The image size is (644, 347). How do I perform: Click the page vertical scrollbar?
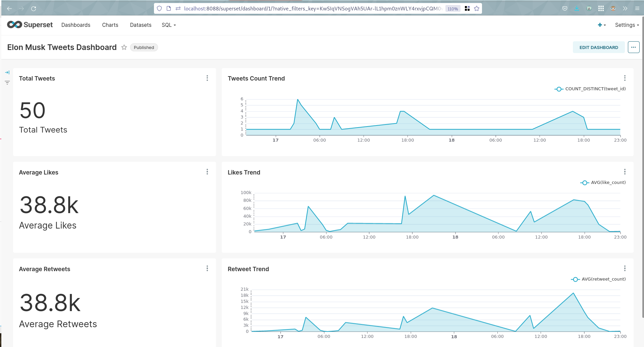643,168
